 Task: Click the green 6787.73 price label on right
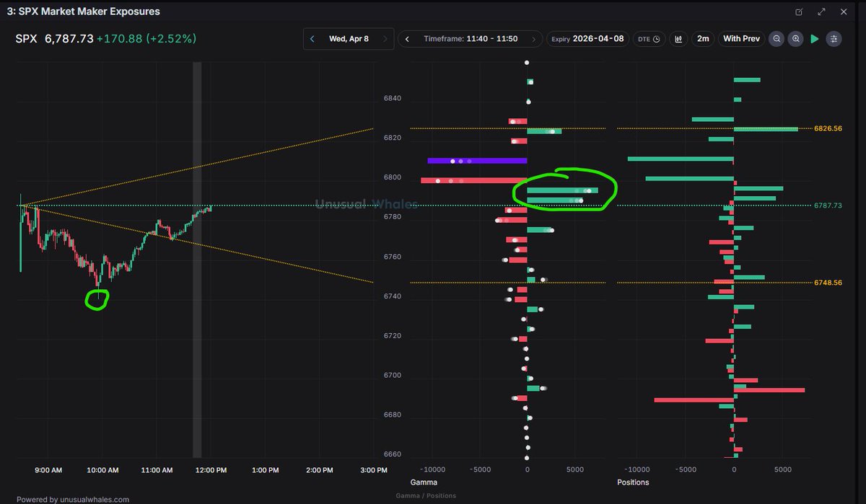pos(828,205)
